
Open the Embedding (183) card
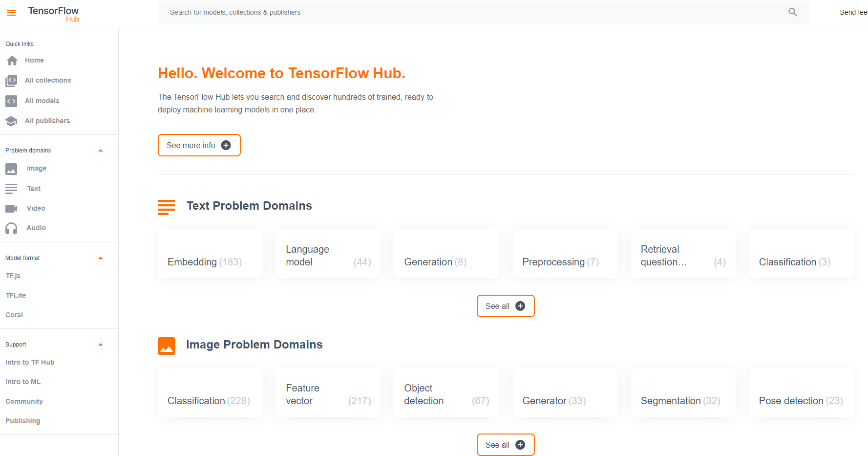(x=210, y=254)
